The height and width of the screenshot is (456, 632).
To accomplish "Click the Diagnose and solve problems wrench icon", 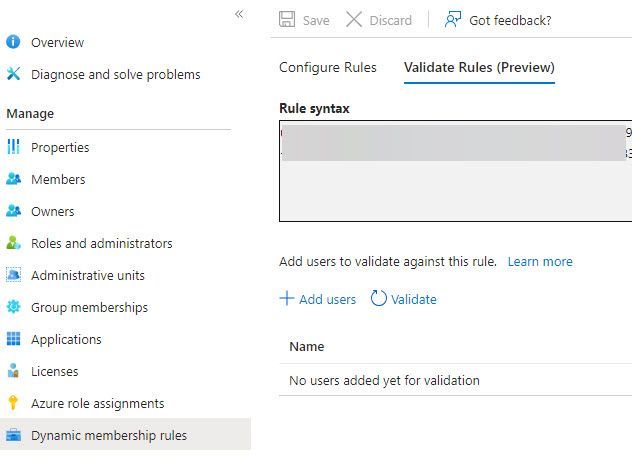I will tap(14, 74).
